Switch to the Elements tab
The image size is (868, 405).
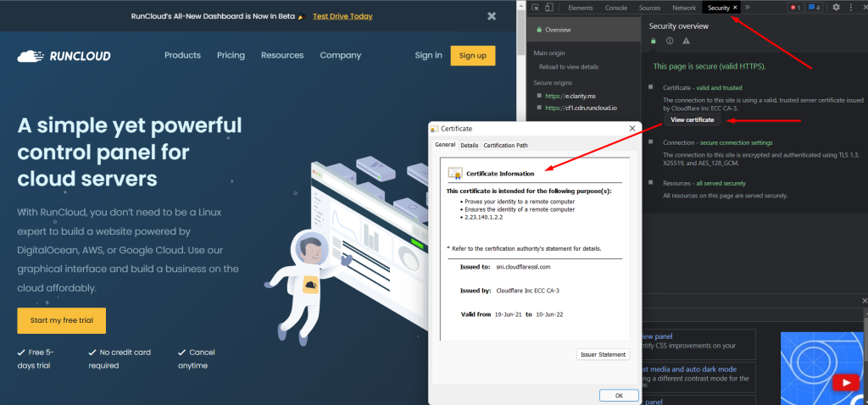pyautogui.click(x=580, y=8)
